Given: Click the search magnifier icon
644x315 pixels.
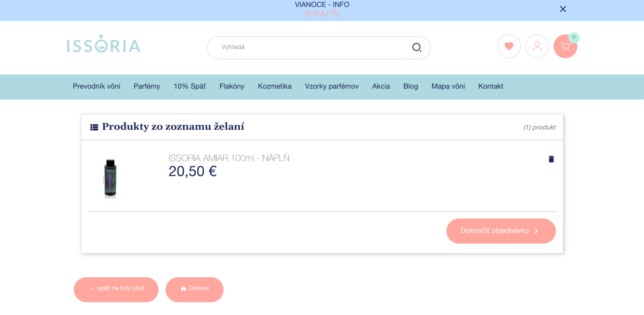Looking at the screenshot, I should pos(417,47).
